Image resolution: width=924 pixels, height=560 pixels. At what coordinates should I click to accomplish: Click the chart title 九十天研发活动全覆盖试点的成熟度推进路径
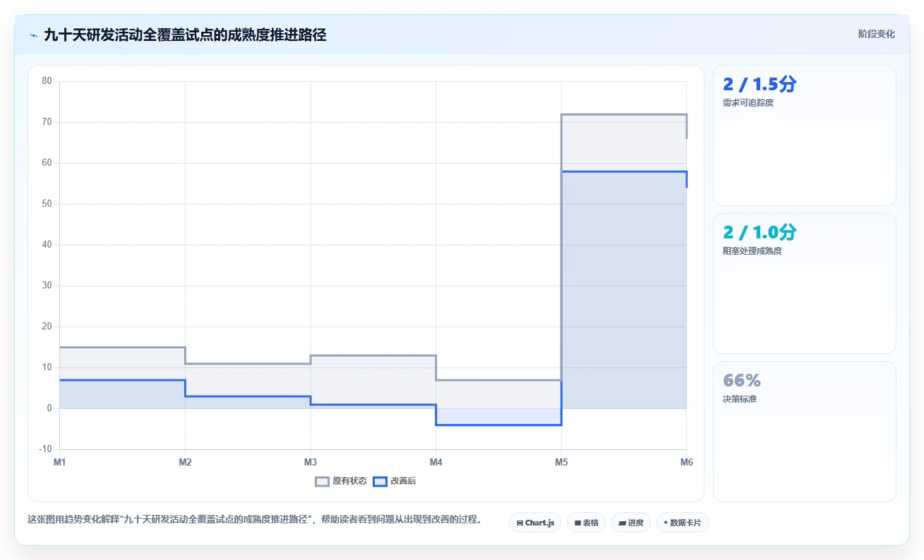pos(185,35)
